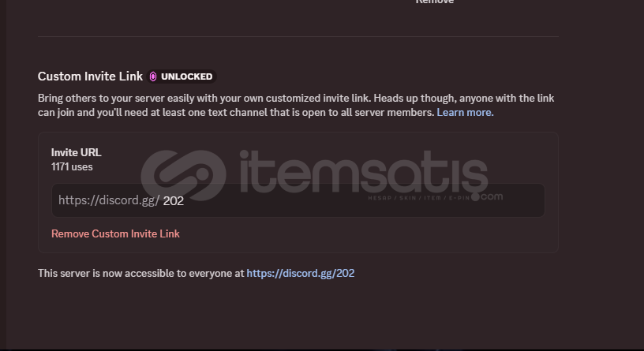
Task: Click the https://discord.gg/ prefix text
Action: (x=109, y=200)
